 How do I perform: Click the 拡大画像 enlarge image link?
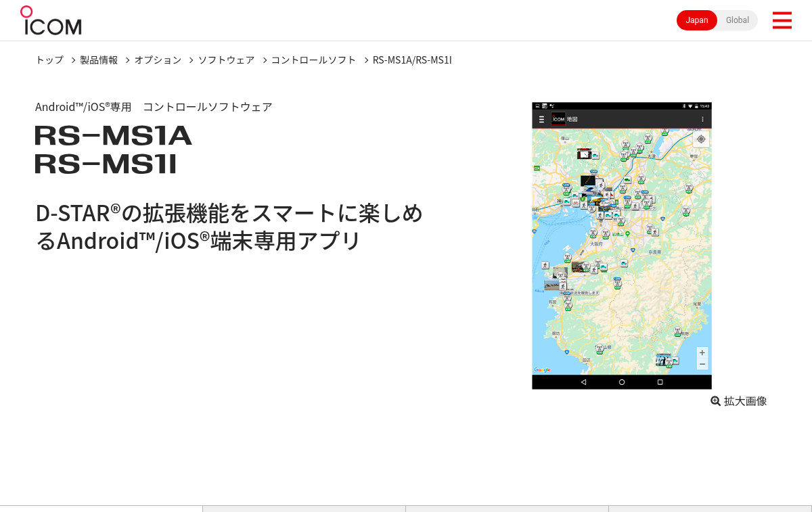click(739, 401)
